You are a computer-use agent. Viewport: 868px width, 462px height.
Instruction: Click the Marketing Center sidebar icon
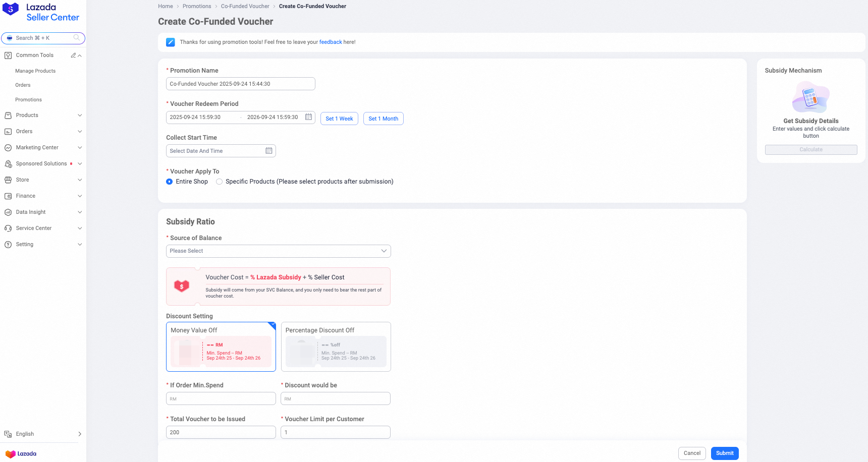pyautogui.click(x=8, y=148)
